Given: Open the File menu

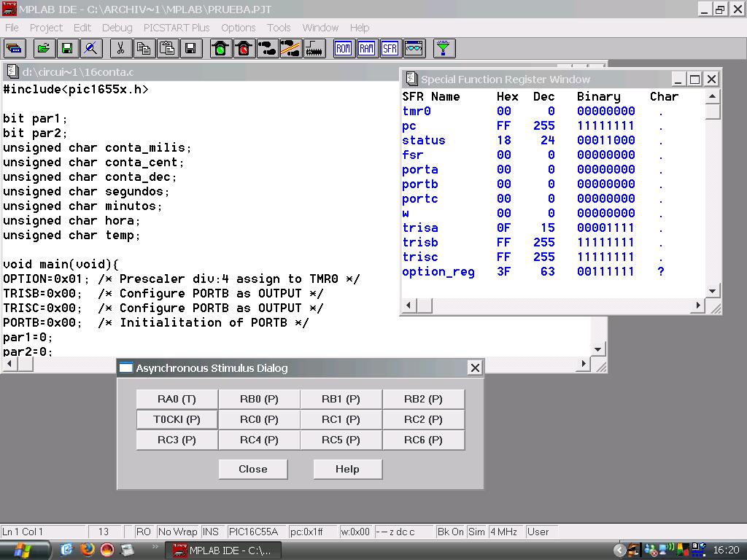Looking at the screenshot, I should tap(12, 28).
